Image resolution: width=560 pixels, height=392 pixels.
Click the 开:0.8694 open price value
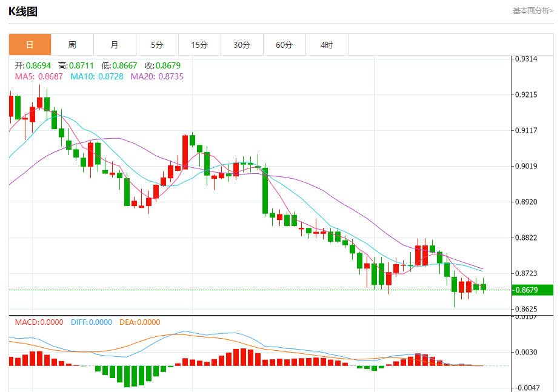pyautogui.click(x=33, y=65)
